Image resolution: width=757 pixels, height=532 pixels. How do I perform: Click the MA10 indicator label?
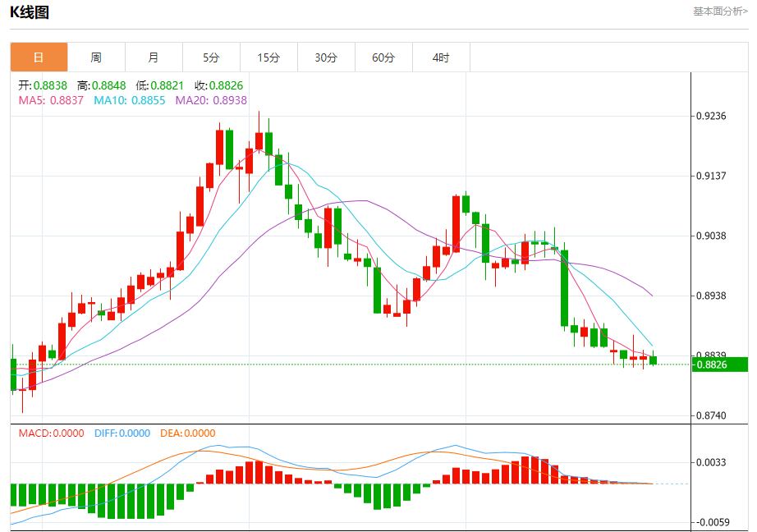tap(129, 100)
